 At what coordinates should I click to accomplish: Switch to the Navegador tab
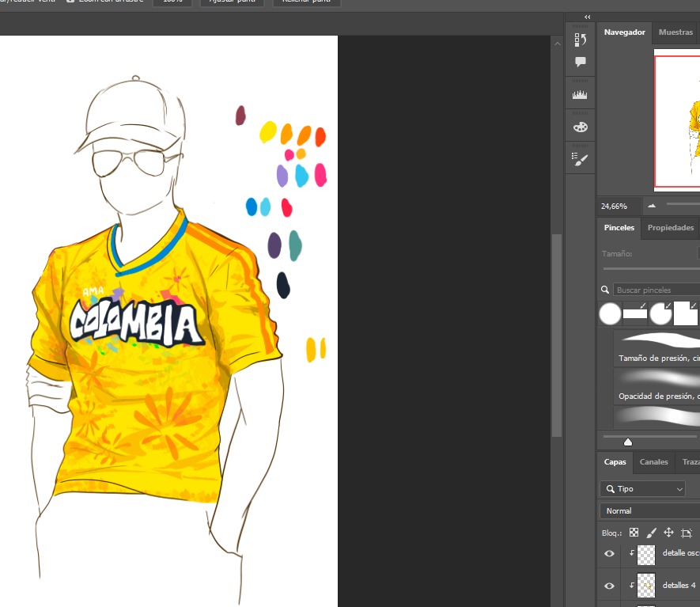coord(624,32)
